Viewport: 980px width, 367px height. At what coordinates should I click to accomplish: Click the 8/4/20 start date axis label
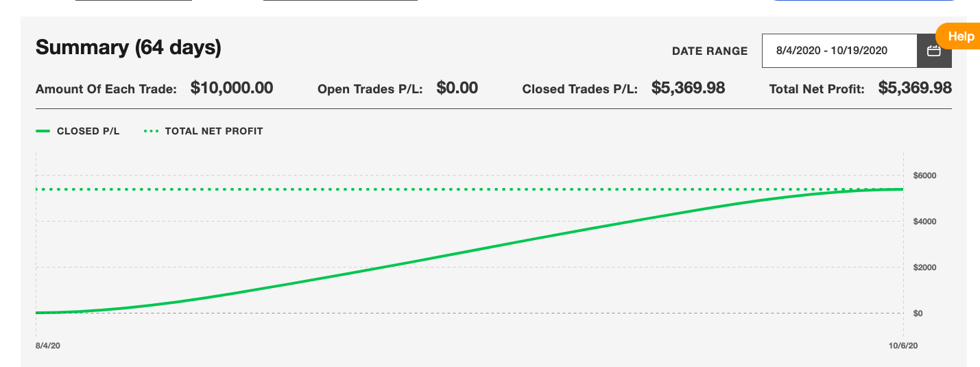pyautogui.click(x=47, y=345)
